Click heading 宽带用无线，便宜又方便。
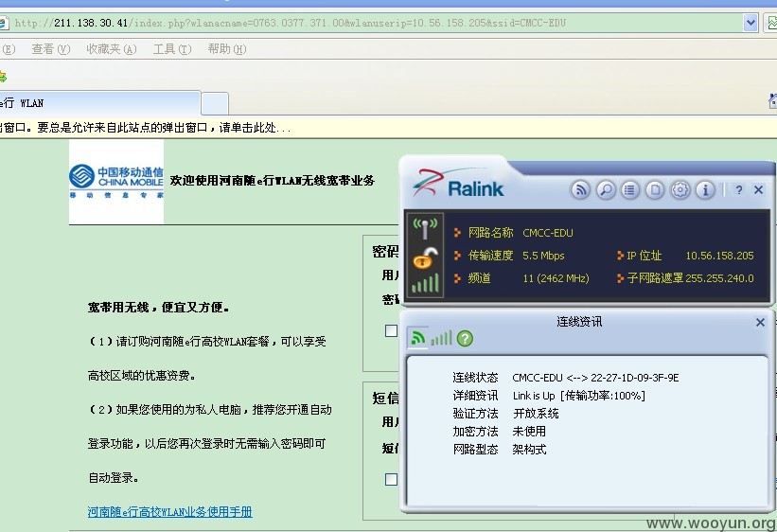777x532 pixels. pos(159,308)
